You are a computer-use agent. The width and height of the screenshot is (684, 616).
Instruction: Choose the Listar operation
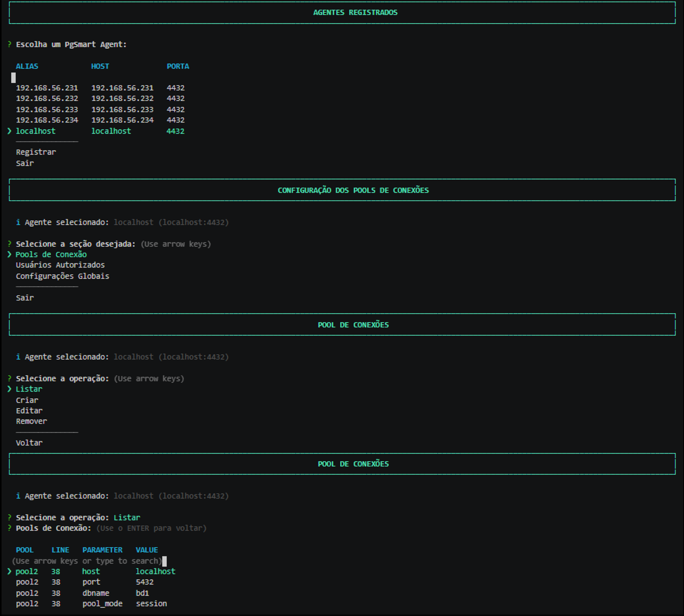29,389
